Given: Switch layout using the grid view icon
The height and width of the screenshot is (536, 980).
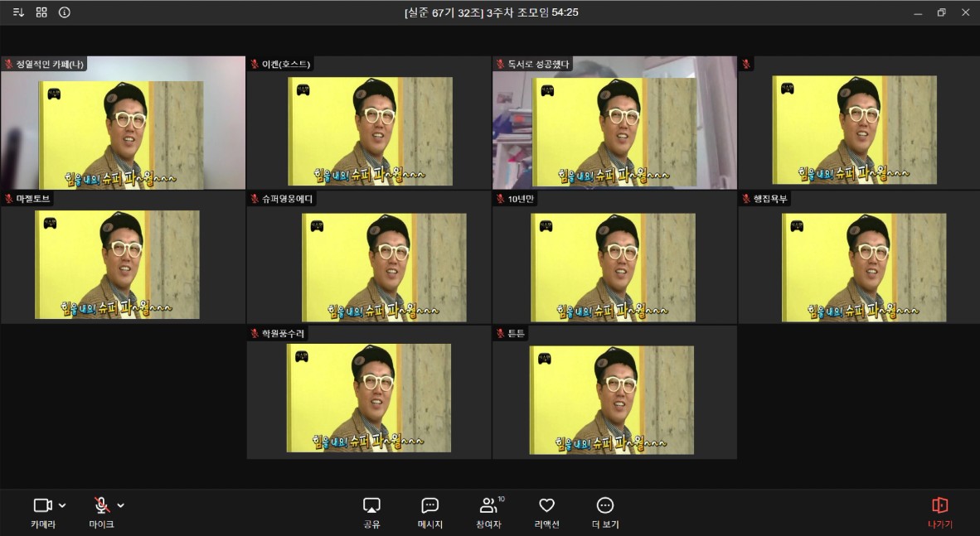Looking at the screenshot, I should [41, 12].
